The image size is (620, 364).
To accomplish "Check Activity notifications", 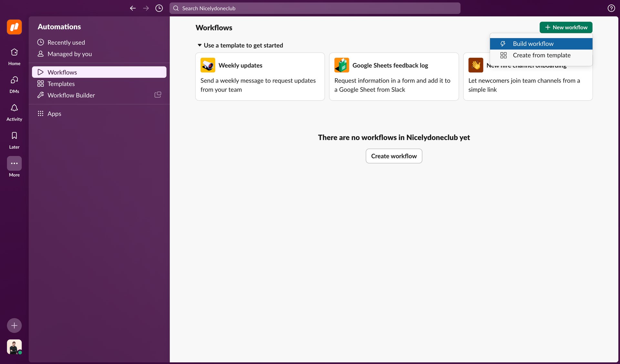I will 14,112.
